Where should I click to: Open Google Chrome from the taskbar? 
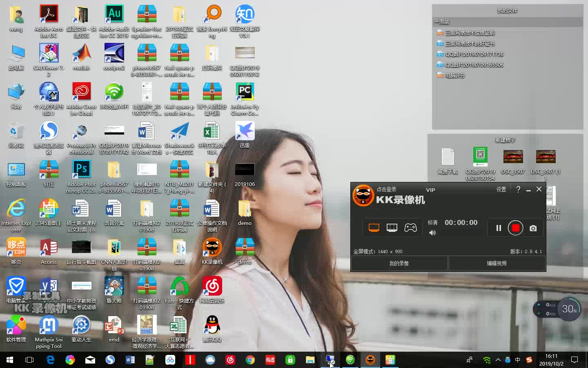(x=250, y=360)
